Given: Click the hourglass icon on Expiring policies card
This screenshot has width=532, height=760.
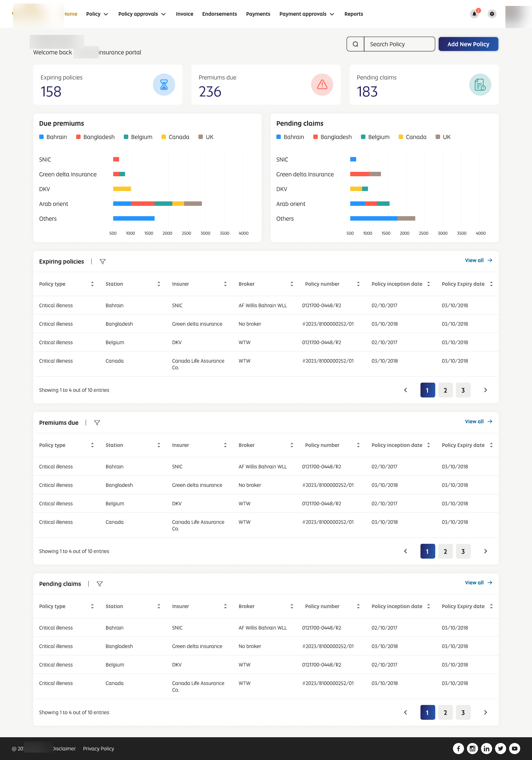Looking at the screenshot, I should coord(164,85).
